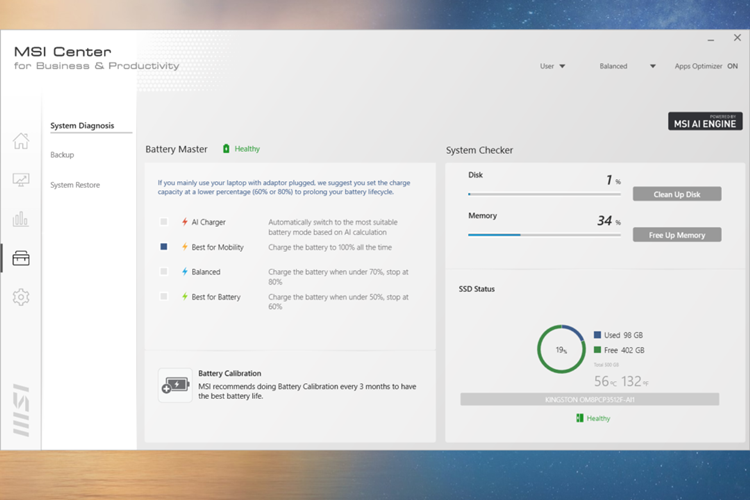Select the System Diagnosis tab

82,125
